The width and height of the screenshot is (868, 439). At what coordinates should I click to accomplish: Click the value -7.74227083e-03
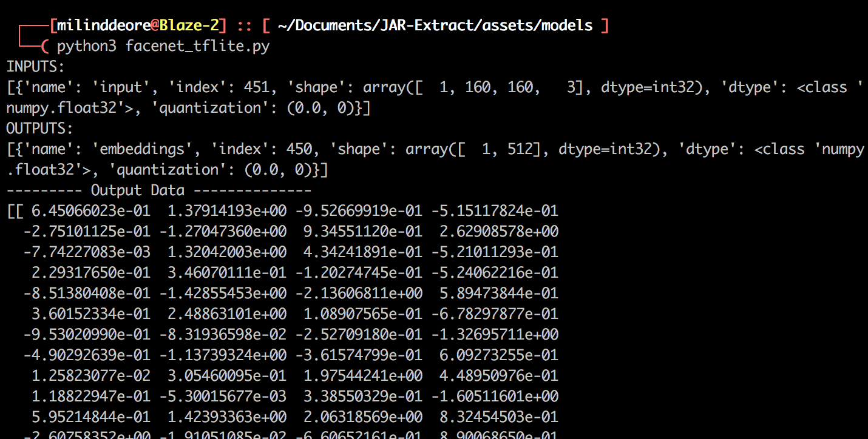[87, 252]
